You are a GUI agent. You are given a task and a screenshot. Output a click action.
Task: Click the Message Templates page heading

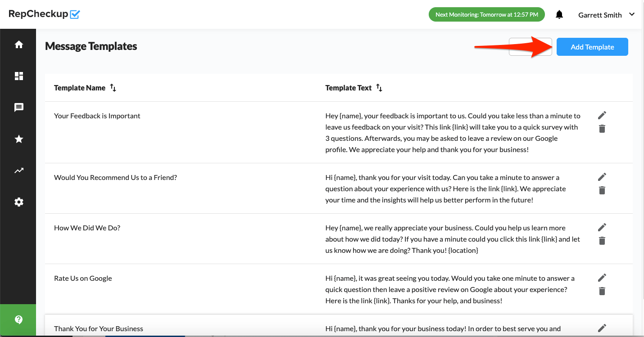91,46
